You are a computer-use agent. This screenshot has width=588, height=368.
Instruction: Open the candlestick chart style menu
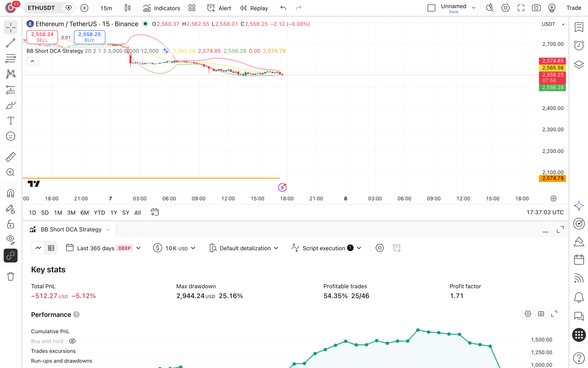coord(128,8)
